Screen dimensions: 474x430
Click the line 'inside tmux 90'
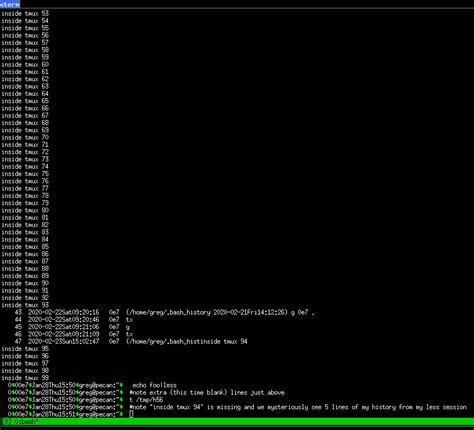click(25, 283)
